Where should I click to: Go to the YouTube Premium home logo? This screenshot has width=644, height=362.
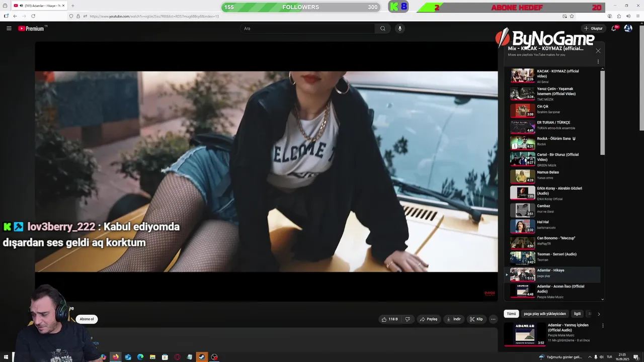tap(32, 29)
